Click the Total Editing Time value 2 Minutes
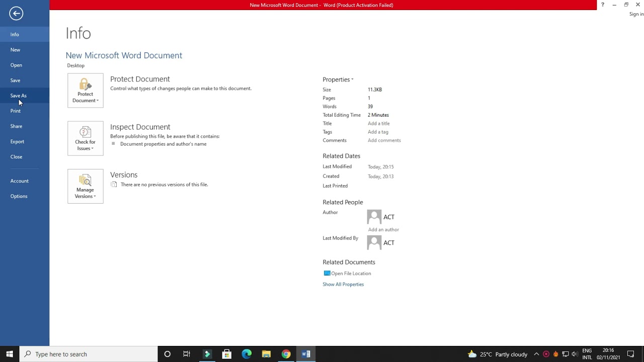Image resolution: width=644 pixels, height=362 pixels. pyautogui.click(x=378, y=115)
